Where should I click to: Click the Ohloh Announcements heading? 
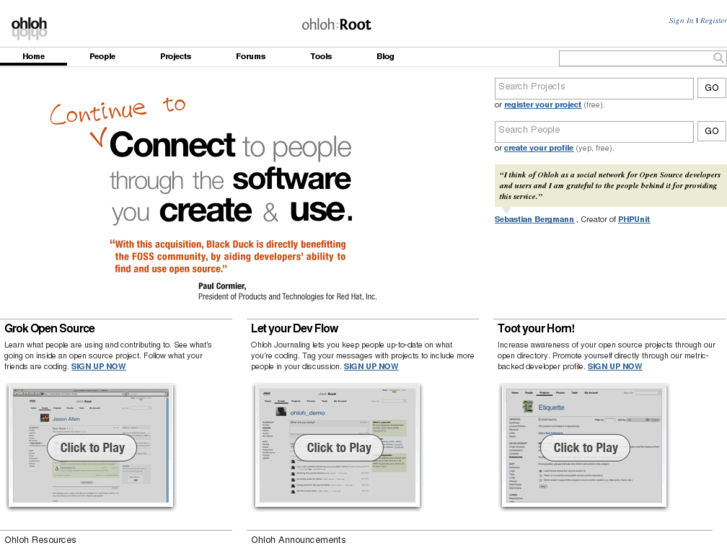(298, 539)
